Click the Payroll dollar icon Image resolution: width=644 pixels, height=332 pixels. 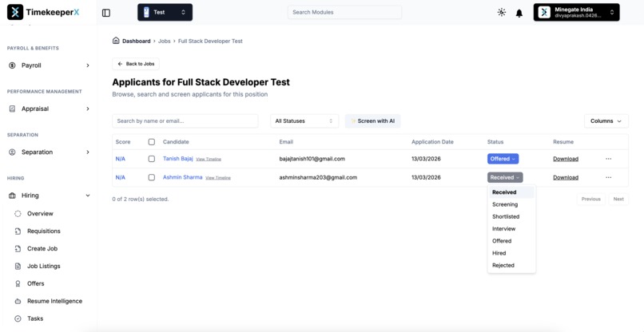(x=12, y=65)
